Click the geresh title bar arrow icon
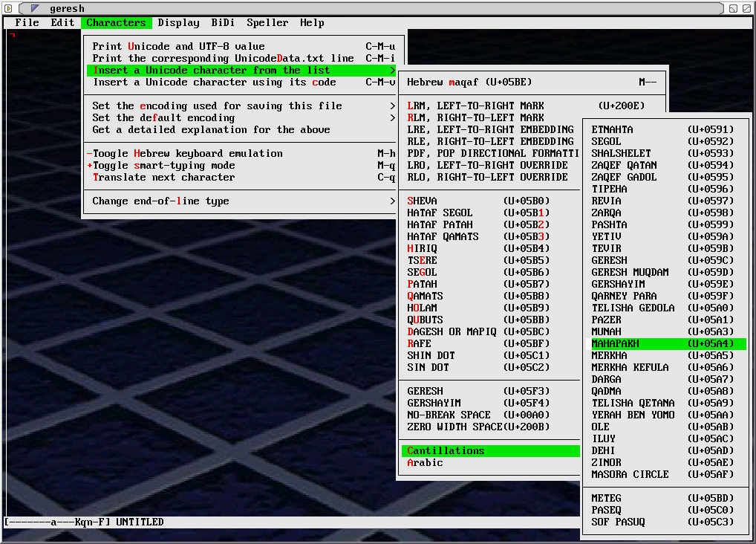The width and height of the screenshot is (756, 544). click(x=35, y=8)
